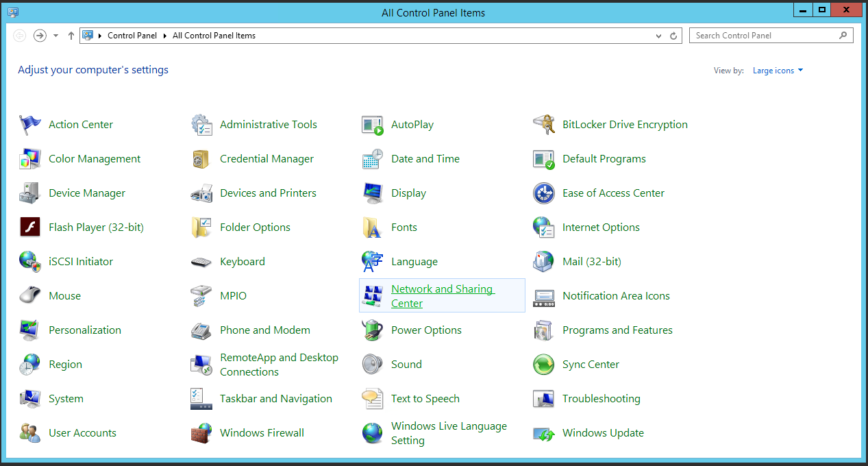Click the window's title bar system icon
This screenshot has width=868, height=466.
pos(13,12)
